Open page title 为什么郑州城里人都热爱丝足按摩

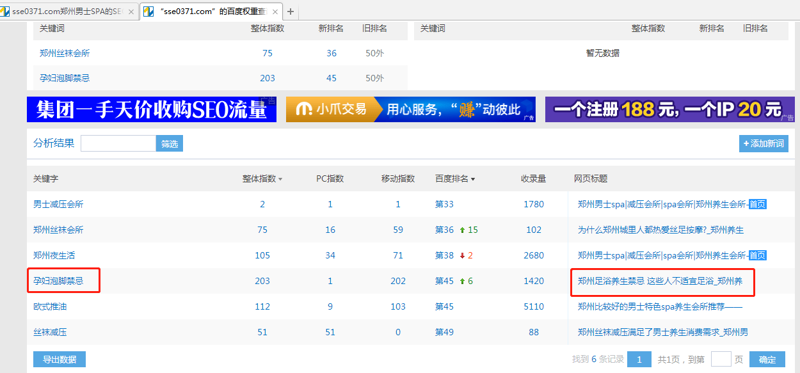click(661, 230)
